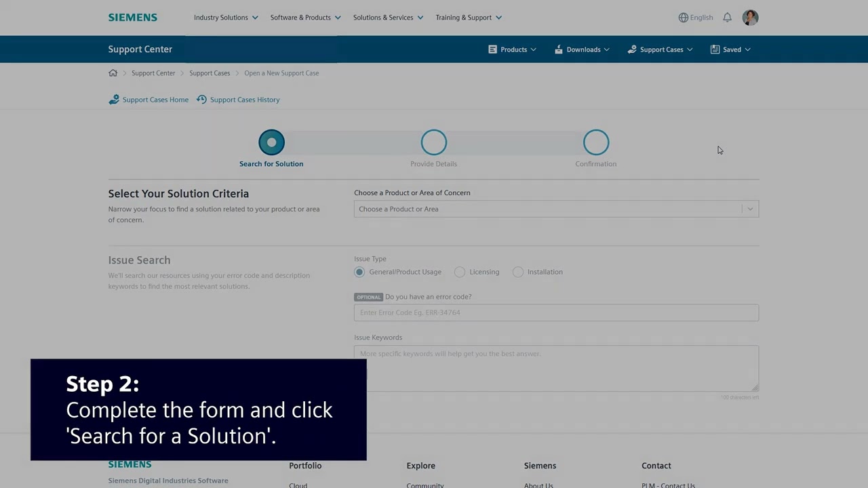The height and width of the screenshot is (488, 868).
Task: Click Siemens Digital Industries Software text
Action: click(168, 481)
